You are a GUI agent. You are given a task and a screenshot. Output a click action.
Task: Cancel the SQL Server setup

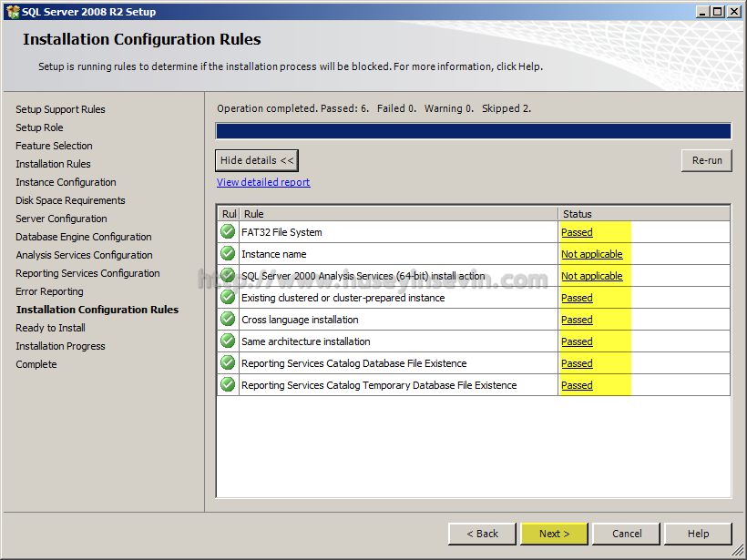click(x=627, y=534)
